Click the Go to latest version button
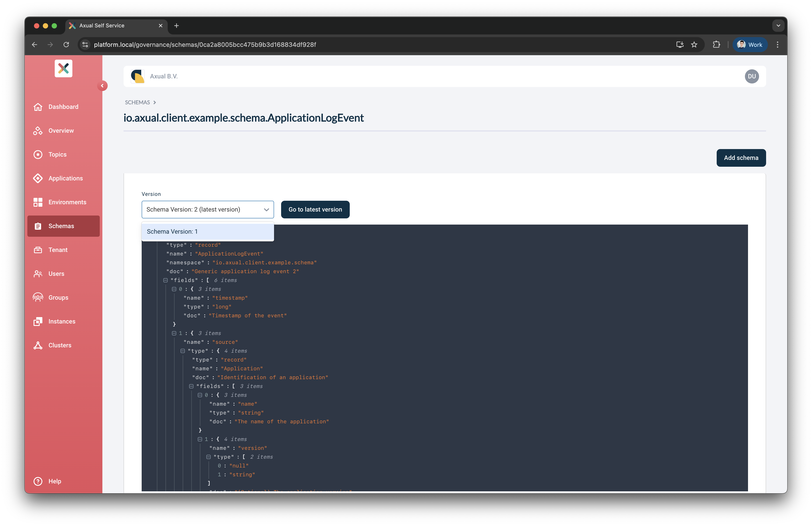812x526 pixels. click(x=315, y=210)
